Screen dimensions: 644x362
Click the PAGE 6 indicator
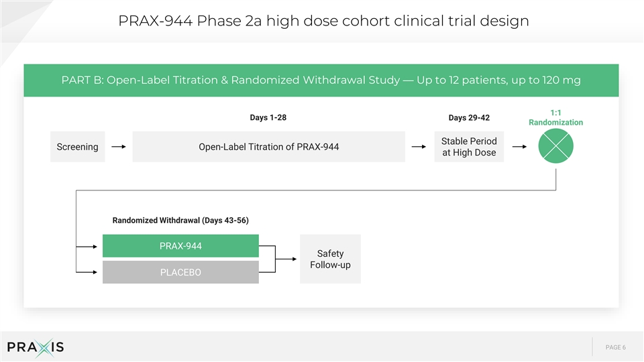click(x=615, y=347)
